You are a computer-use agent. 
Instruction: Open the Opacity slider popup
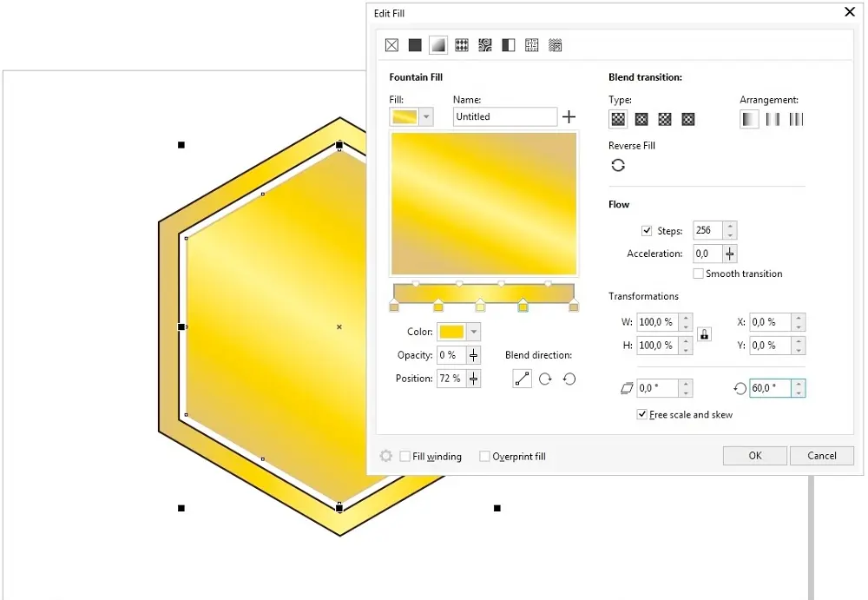tap(474, 355)
